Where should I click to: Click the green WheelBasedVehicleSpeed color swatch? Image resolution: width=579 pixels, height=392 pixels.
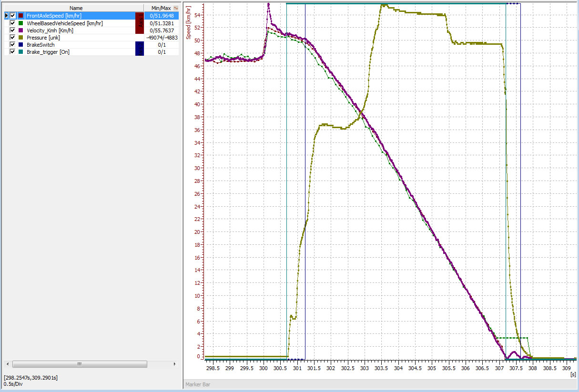[x=20, y=22]
